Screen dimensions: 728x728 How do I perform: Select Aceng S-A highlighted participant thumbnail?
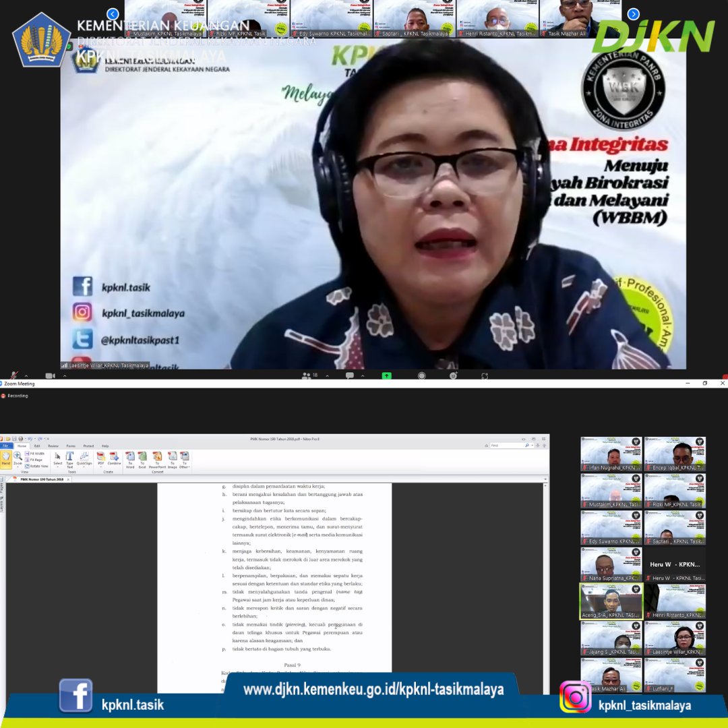click(x=611, y=601)
